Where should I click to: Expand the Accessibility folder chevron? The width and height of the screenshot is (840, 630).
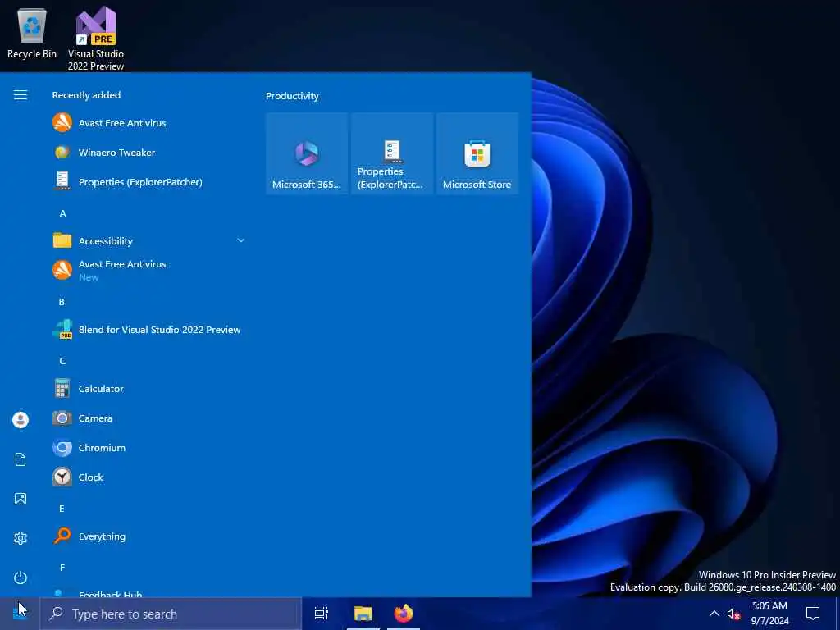(241, 240)
